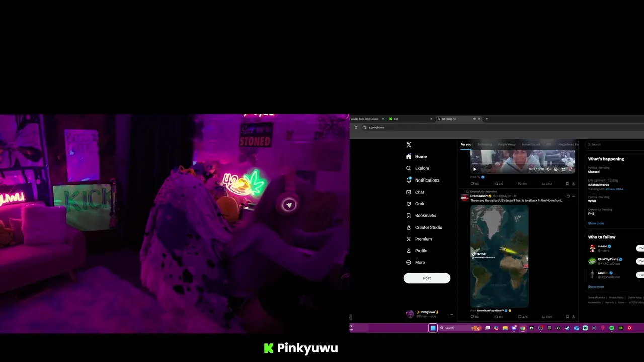The image size is (644, 362).
Task: Mute the Home / X browser tab audio
Action: pyautogui.click(x=474, y=119)
